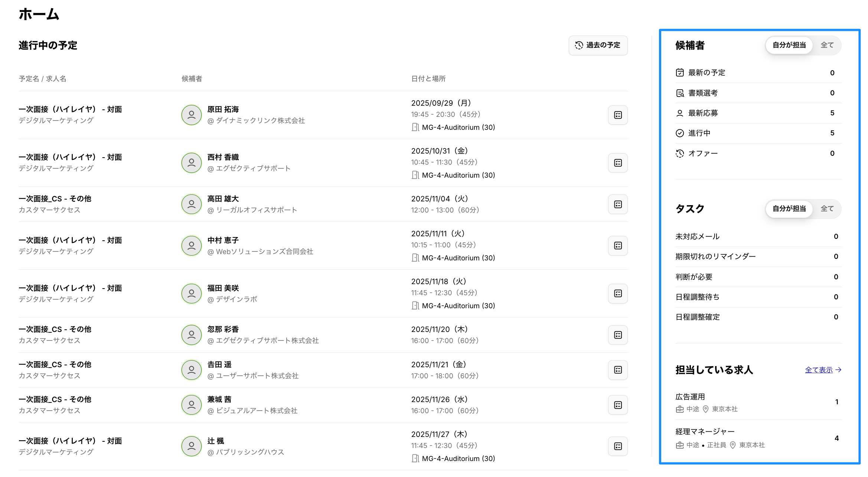868x477 pixels.
Task: Click details icon for 西村 香織 row
Action: click(x=617, y=163)
